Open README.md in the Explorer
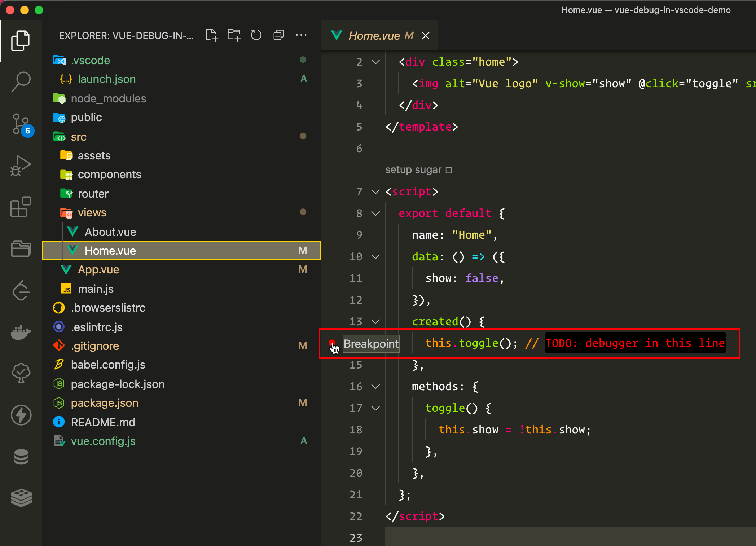 [x=181, y=422]
